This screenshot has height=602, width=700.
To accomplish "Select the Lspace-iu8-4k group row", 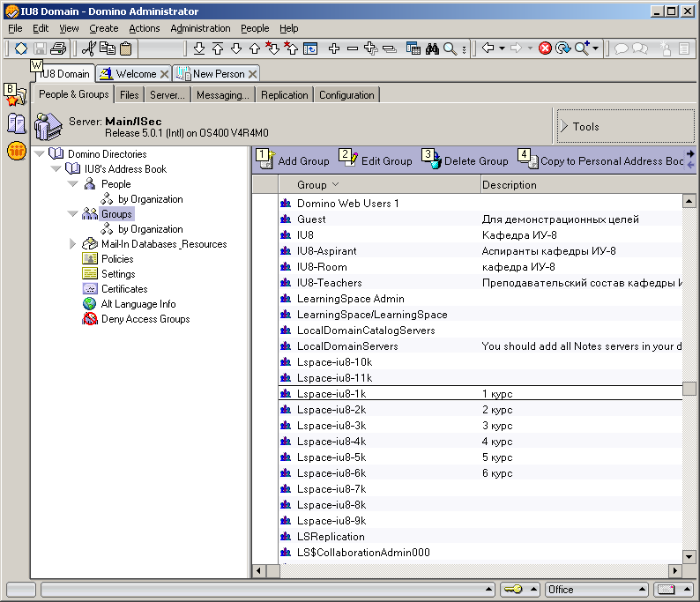I will click(480, 442).
